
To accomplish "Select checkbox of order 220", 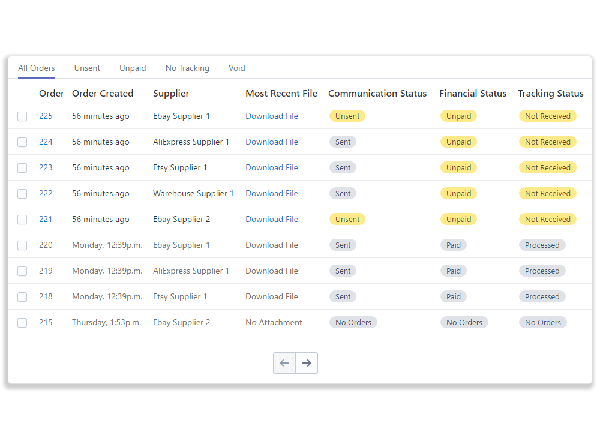I will pyautogui.click(x=22, y=245).
